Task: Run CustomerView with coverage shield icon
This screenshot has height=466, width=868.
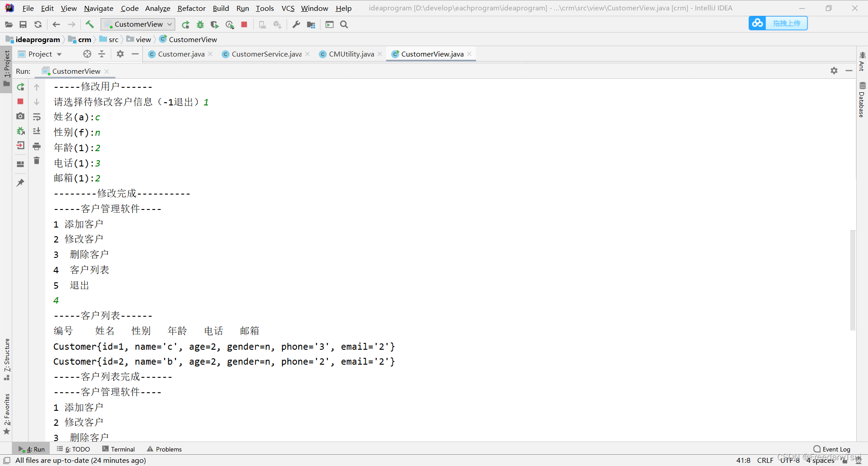Action: pyautogui.click(x=215, y=24)
